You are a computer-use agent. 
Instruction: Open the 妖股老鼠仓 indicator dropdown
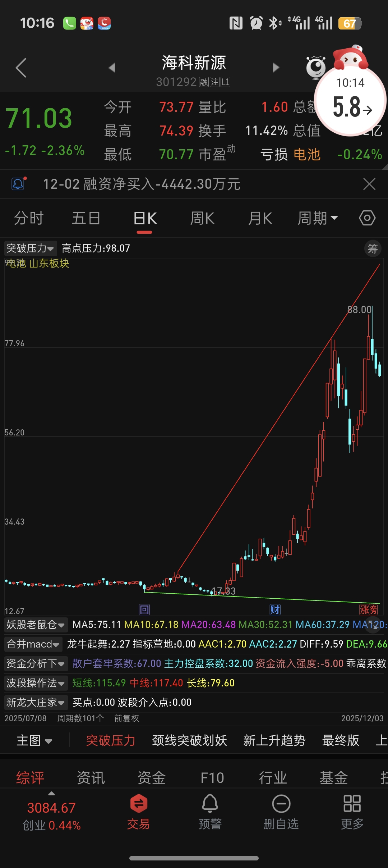pos(36,625)
